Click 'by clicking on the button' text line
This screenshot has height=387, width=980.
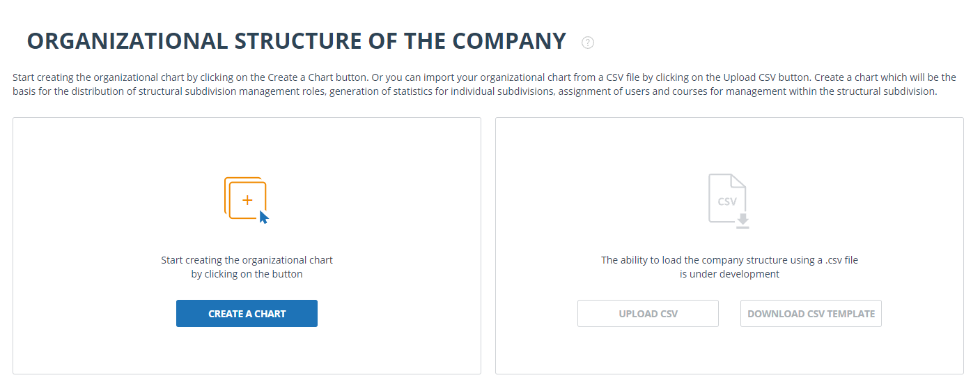coord(247,274)
